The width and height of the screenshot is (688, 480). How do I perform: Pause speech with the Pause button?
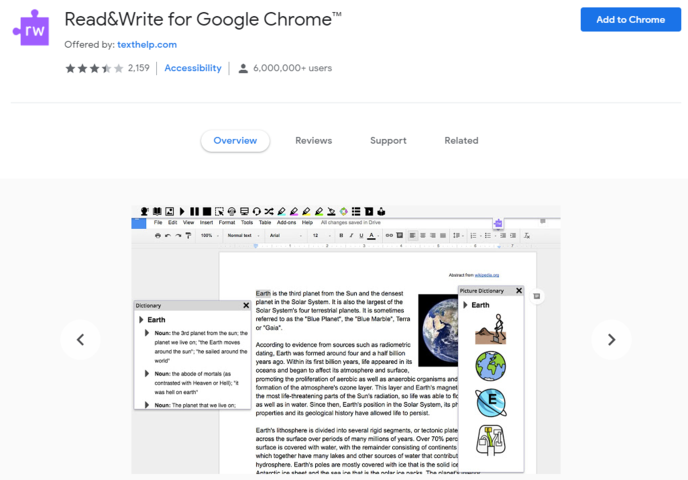(194, 211)
